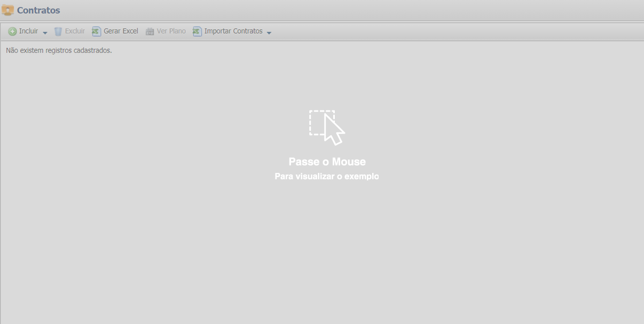Image resolution: width=644 pixels, height=324 pixels.
Task: Open Ver Plano via its label
Action: coord(171,31)
